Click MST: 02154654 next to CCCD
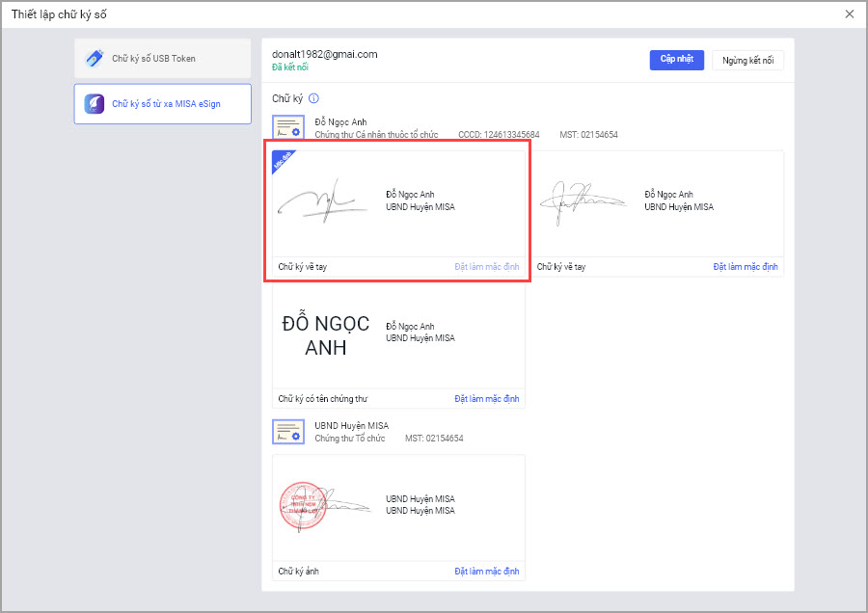The width and height of the screenshot is (868, 613). tap(588, 134)
